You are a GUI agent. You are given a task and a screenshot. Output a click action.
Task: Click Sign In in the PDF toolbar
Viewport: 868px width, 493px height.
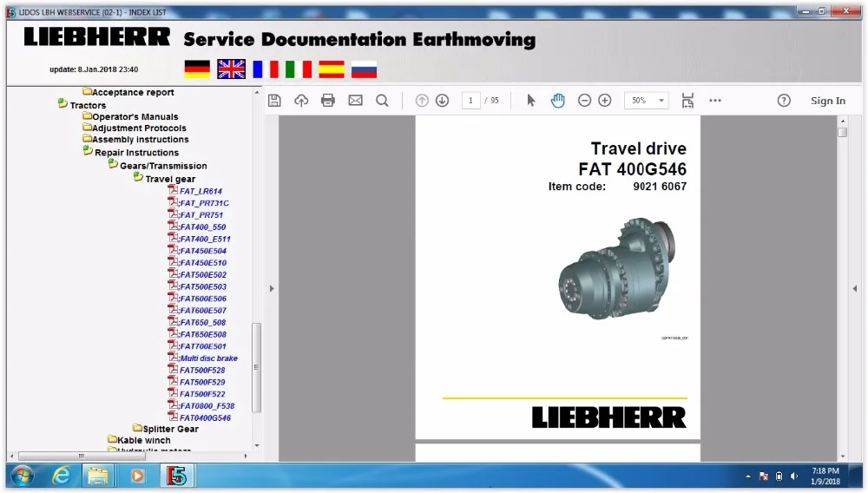(828, 101)
